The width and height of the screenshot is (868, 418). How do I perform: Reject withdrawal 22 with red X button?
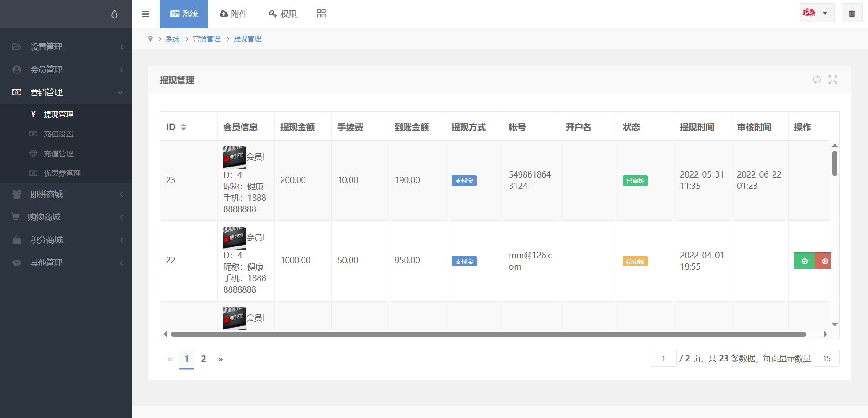(x=824, y=261)
